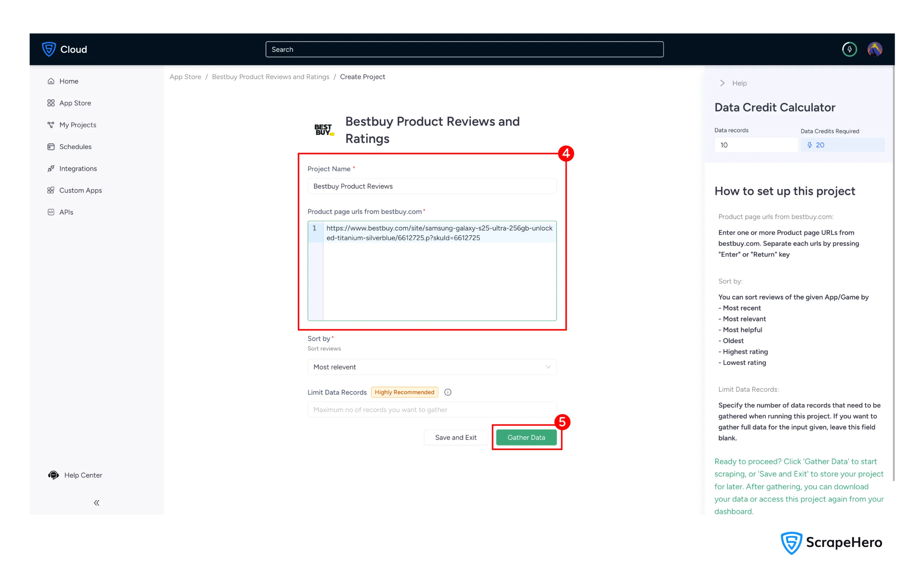Click the Best Buy logo

tap(324, 130)
